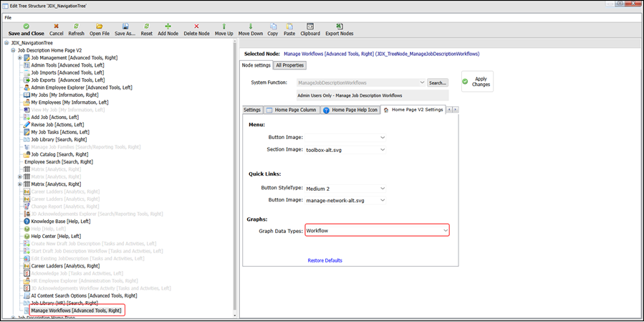Screen dimensions: 644x322
Task: Click the Copy toolbar icon
Action: pos(273,26)
